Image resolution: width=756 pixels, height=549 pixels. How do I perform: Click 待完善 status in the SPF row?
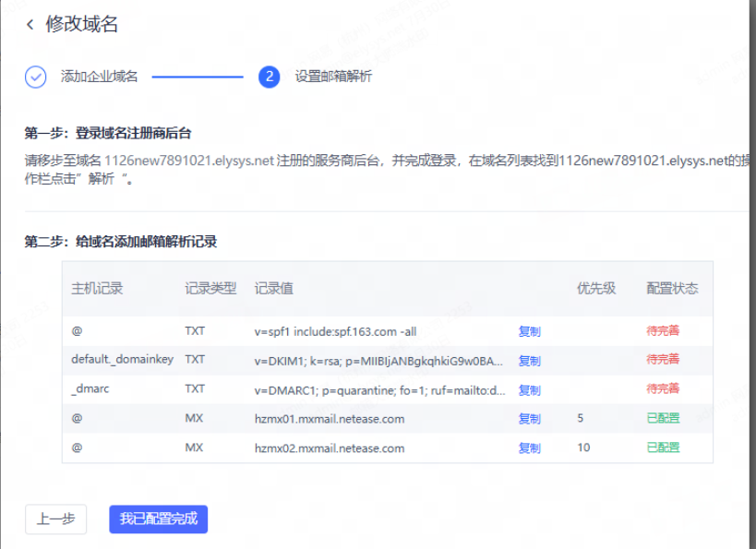(x=663, y=330)
